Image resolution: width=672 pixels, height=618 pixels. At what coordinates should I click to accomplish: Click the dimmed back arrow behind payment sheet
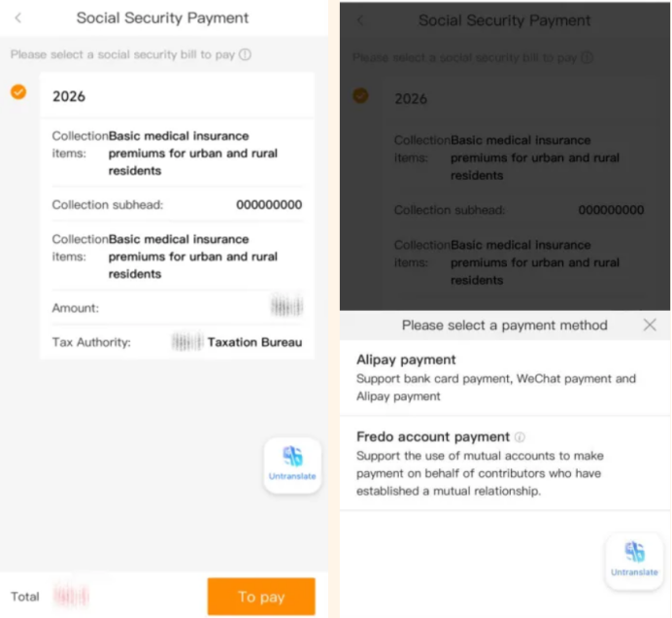360,20
